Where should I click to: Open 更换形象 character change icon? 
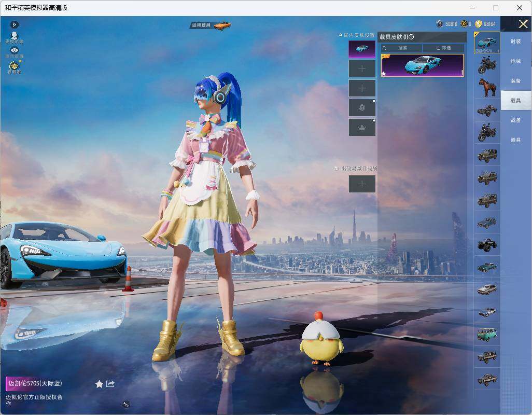(x=14, y=37)
